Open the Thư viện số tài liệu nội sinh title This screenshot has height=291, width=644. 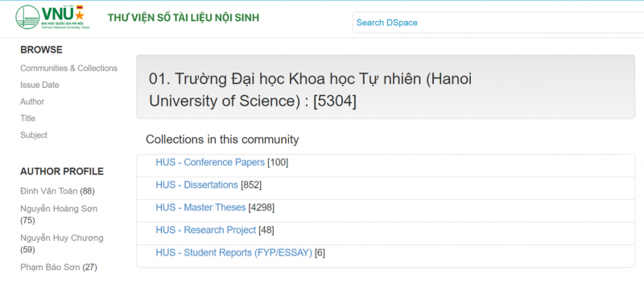tap(184, 18)
